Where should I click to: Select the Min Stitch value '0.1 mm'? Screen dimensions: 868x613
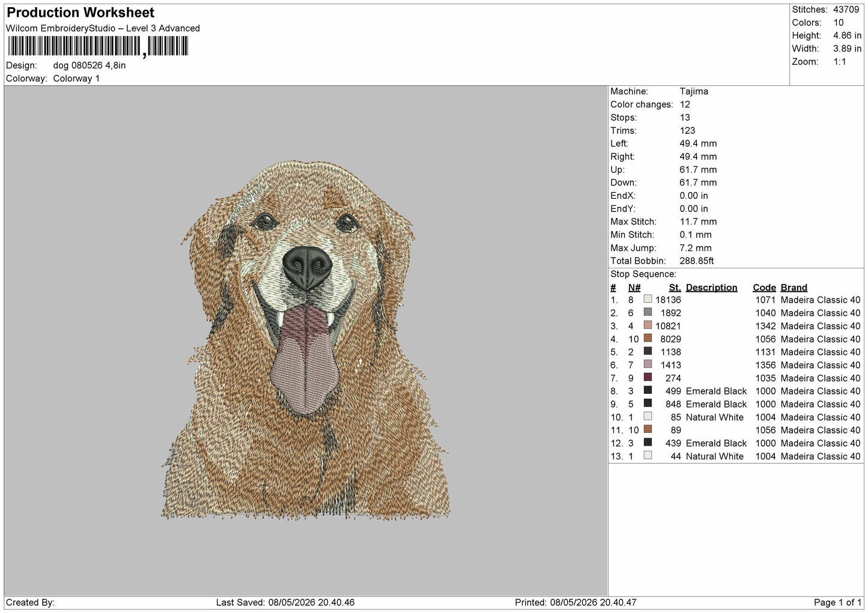click(696, 235)
